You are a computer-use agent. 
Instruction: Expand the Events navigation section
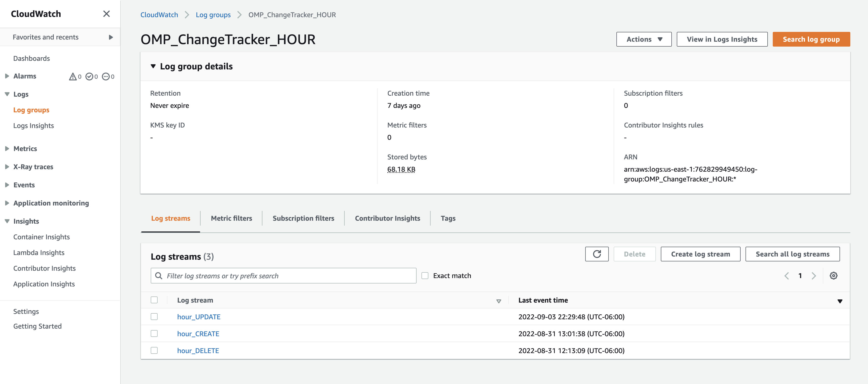(7, 185)
